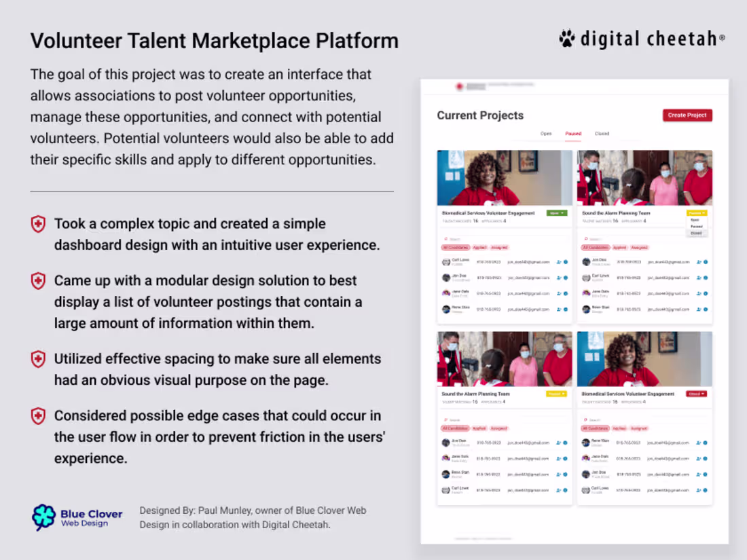Screen dimensions: 747x560
Task: Select the Assigned filter pill
Action: (x=500, y=247)
